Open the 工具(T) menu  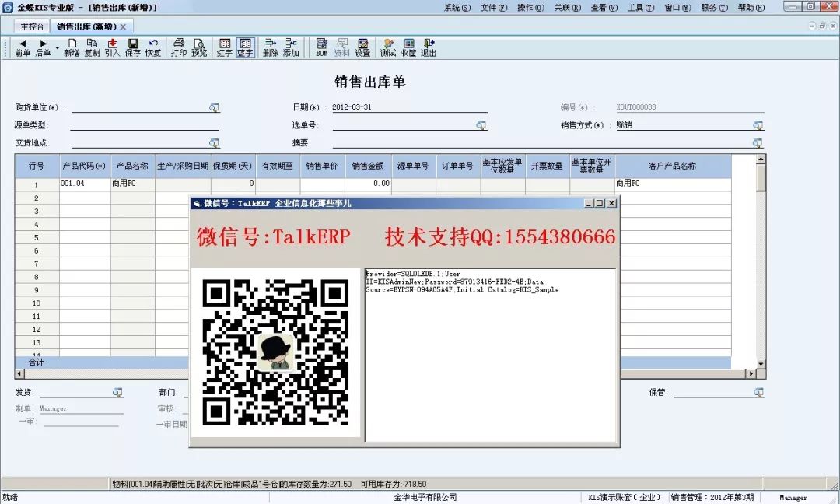(641, 8)
